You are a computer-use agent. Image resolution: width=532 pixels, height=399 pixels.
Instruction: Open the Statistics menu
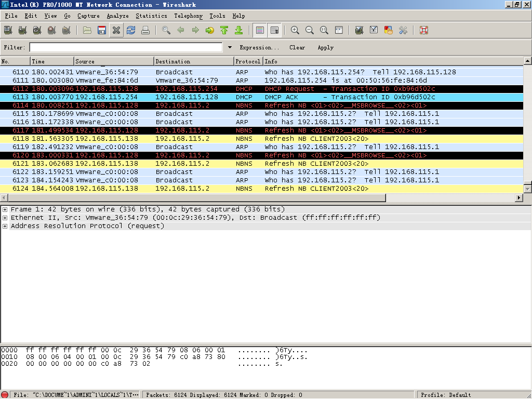pyautogui.click(x=151, y=16)
